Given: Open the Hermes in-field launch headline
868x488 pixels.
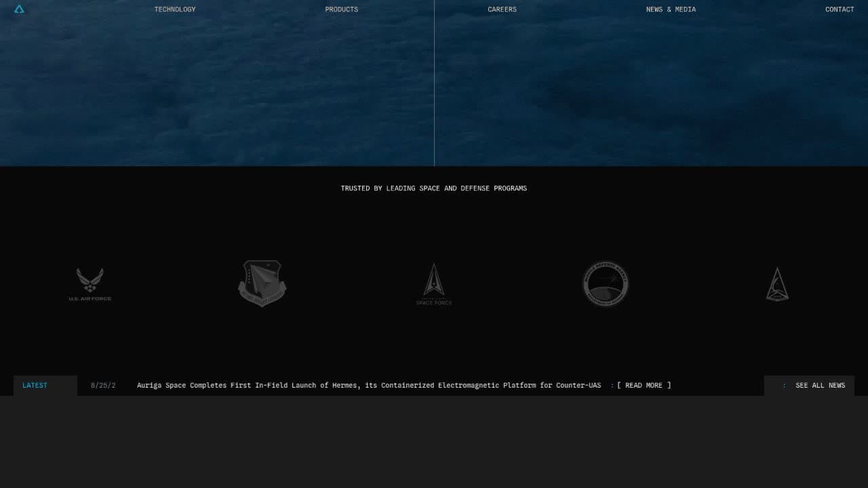Looking at the screenshot, I should coord(369,386).
